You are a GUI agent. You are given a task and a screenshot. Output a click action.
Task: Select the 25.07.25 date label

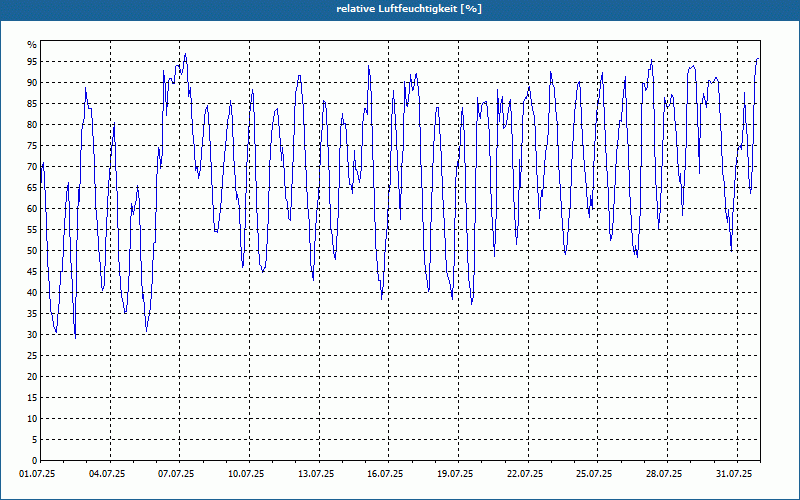(595, 474)
